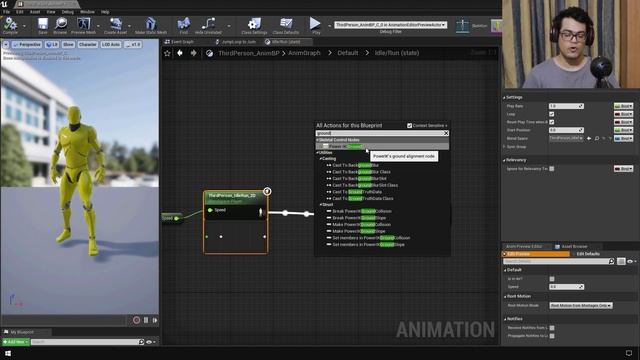640x360 pixels.
Task: Open the Windows Start button
Action: pos(8,353)
